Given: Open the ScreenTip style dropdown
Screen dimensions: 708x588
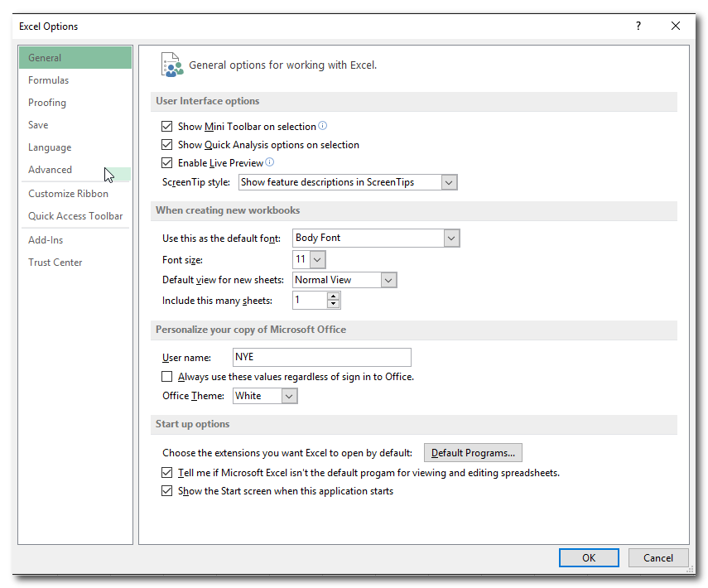Looking at the screenshot, I should (449, 182).
